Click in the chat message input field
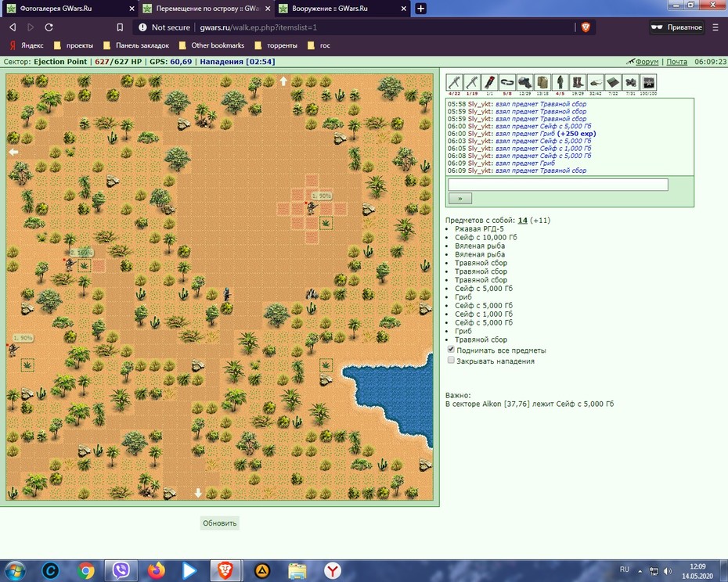The height and width of the screenshot is (582, 728). (x=557, y=185)
